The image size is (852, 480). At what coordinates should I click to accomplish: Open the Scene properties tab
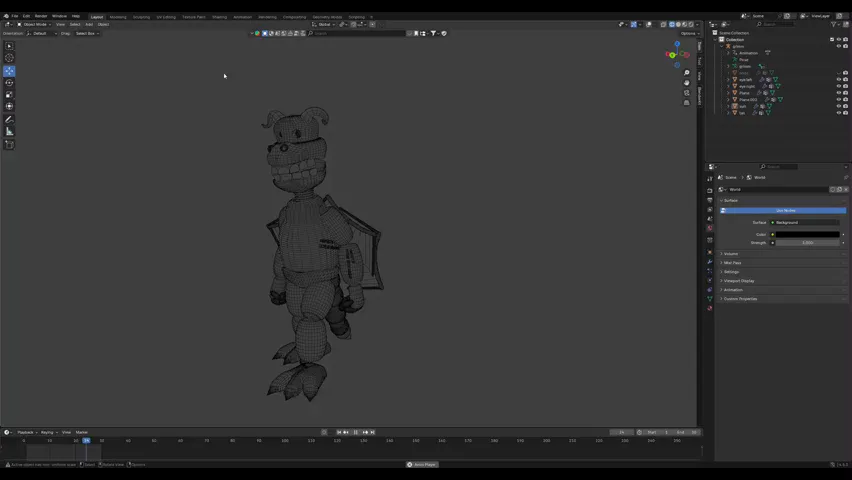[x=710, y=219]
